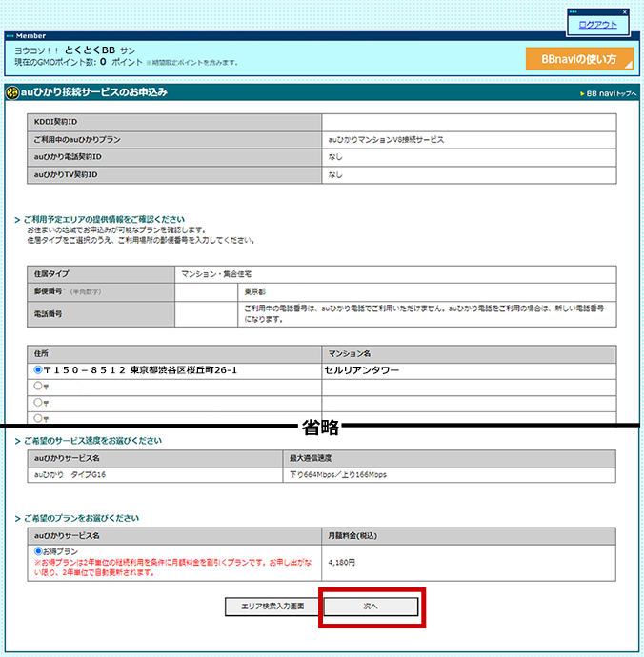
Task: Click the セルリアンタワー mansion name cell
Action: pos(362,369)
